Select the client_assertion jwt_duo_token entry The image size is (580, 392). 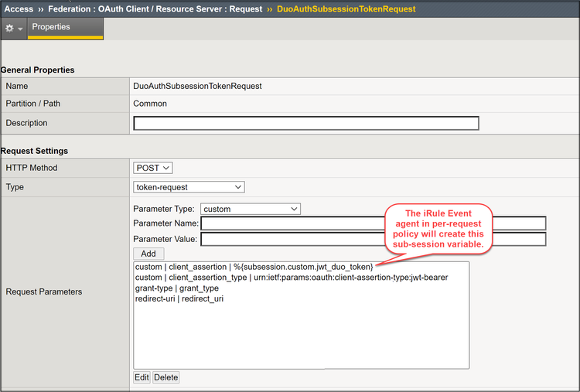tap(254, 267)
